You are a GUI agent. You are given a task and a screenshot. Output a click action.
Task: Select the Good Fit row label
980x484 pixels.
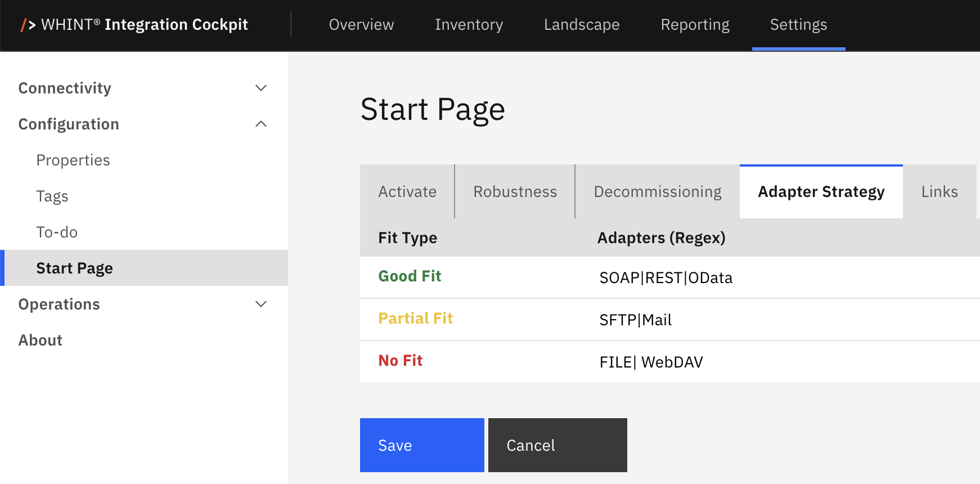pos(410,276)
